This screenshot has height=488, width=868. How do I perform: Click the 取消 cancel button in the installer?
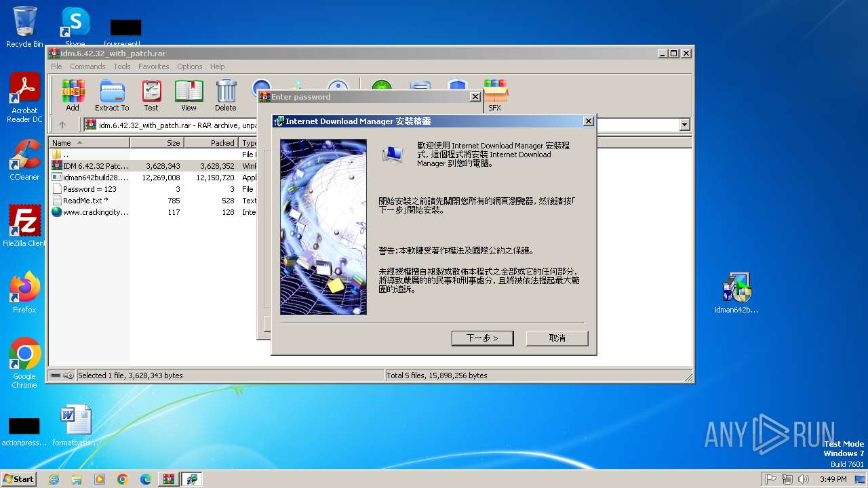(x=557, y=338)
